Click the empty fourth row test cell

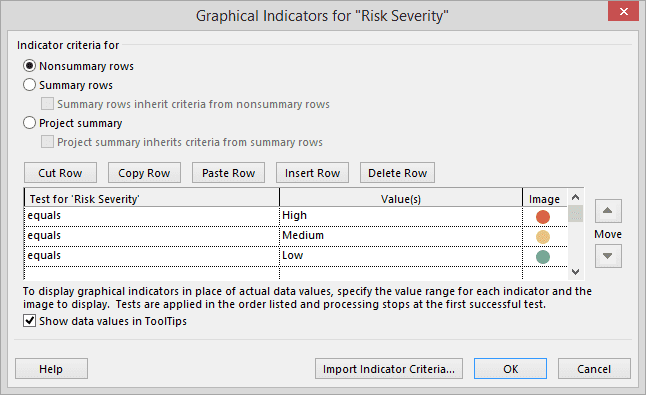pos(152,273)
